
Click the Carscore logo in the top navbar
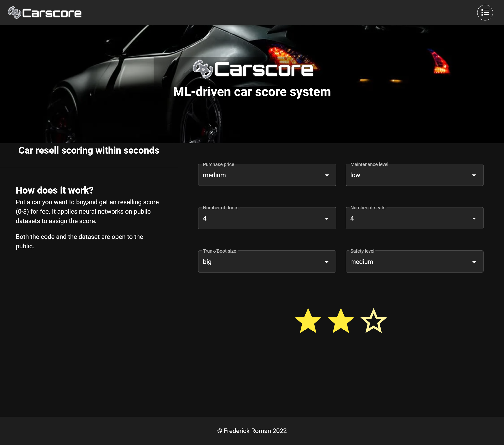pyautogui.click(x=45, y=13)
